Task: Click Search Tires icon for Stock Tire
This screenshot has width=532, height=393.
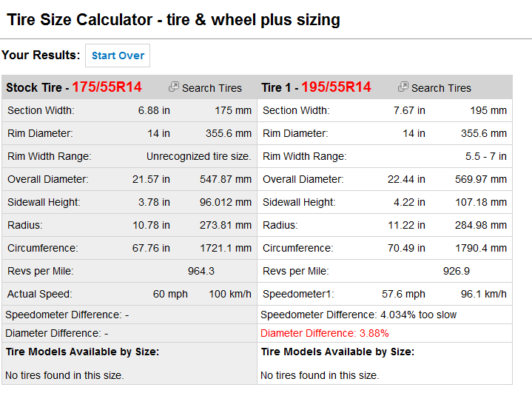Action: pos(174,87)
